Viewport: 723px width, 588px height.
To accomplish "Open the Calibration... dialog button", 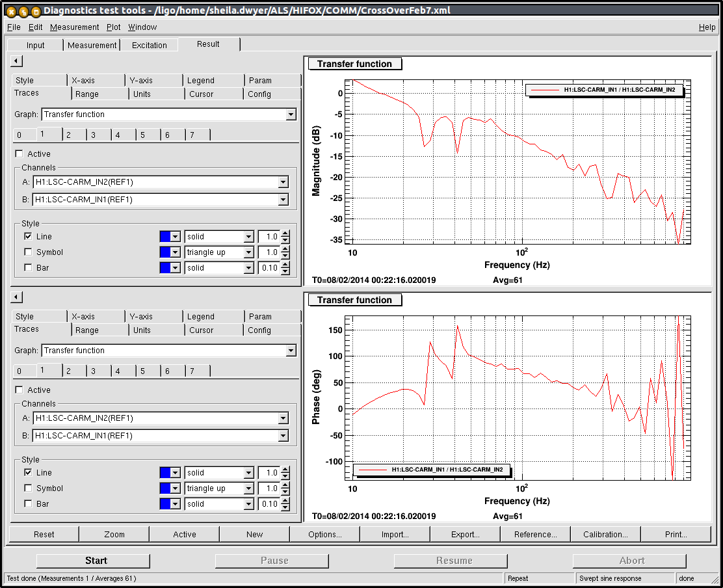I will click(605, 535).
